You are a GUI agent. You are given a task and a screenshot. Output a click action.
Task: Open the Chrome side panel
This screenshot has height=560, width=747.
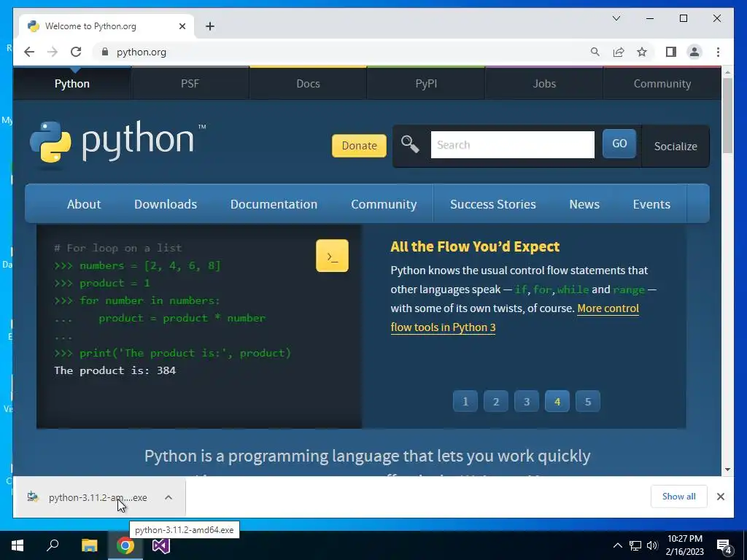[671, 52]
